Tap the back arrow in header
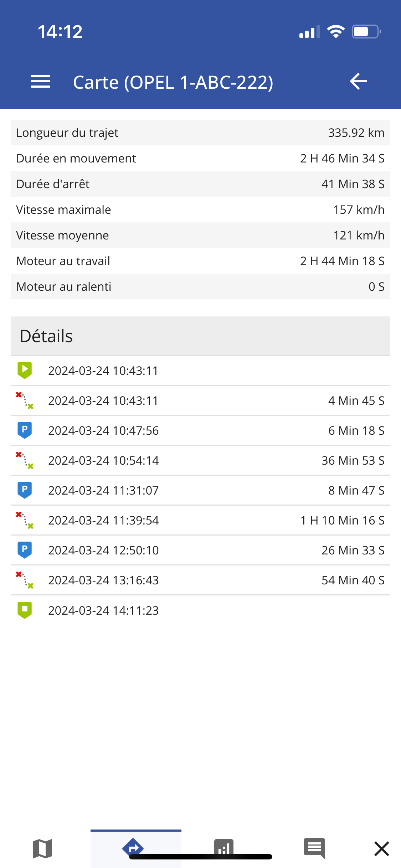This screenshot has height=868, width=401. [x=358, y=81]
